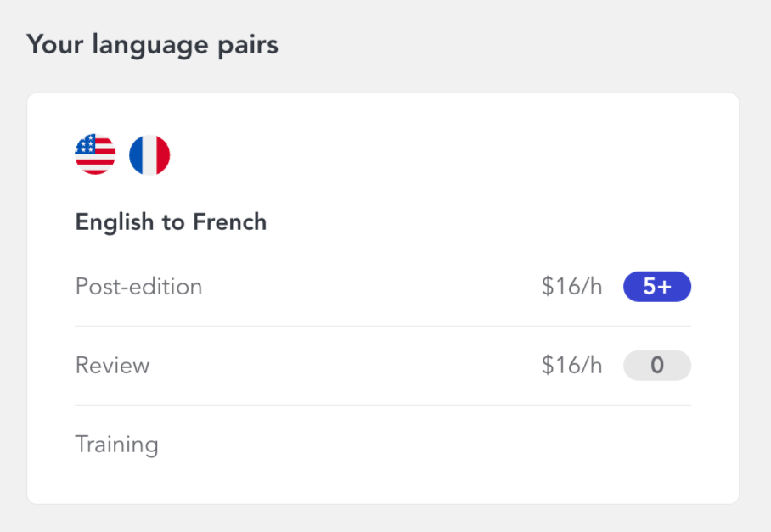Click the Review $16/h rate
This screenshot has width=771, height=532.
[x=571, y=366]
